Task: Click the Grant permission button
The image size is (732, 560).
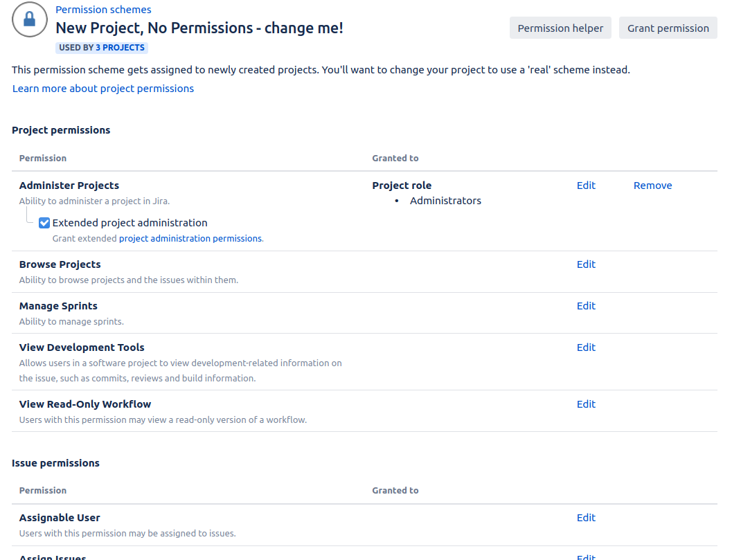Action: coord(668,28)
